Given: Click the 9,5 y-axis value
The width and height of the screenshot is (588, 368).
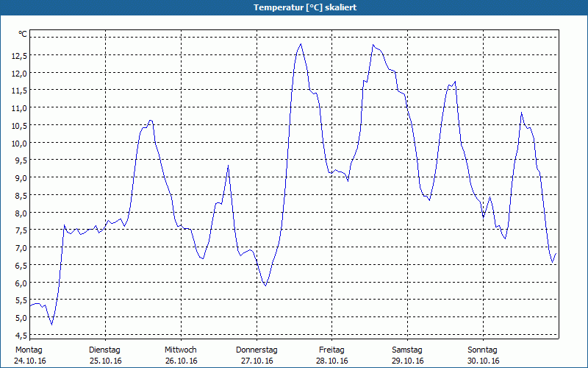Looking at the screenshot, I should 21,160.
